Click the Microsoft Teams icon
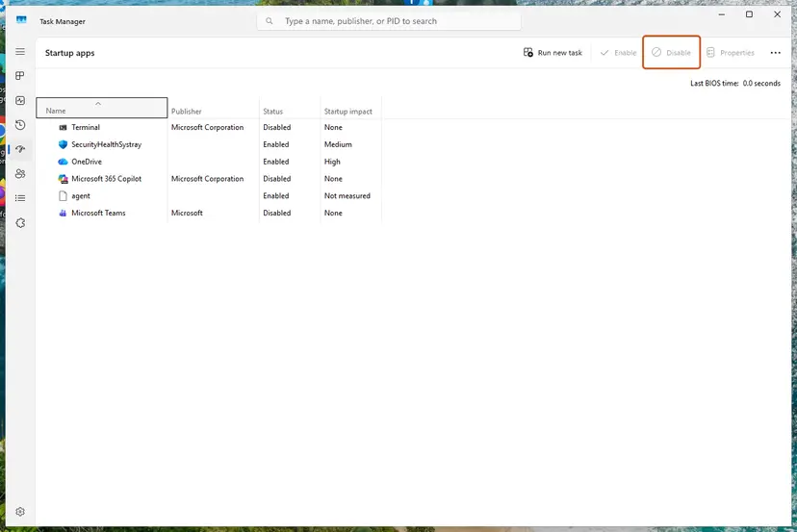 click(63, 213)
